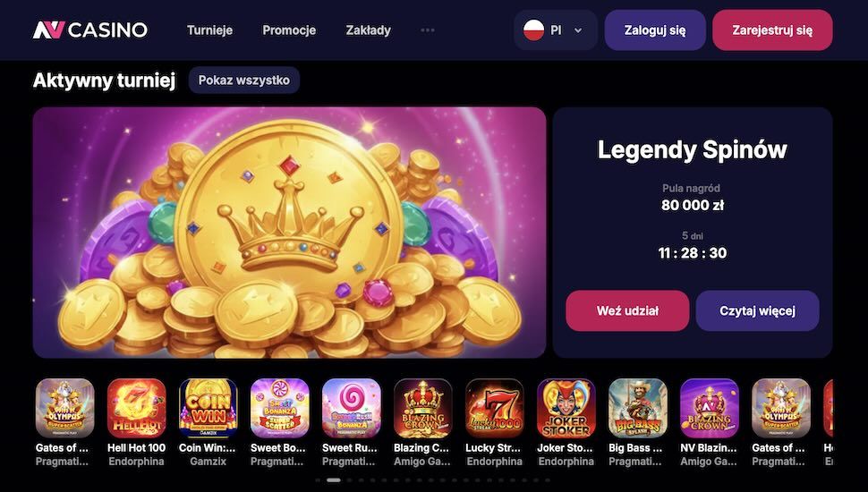The width and height of the screenshot is (868, 492).
Task: Select the active carousel pagination dot
Action: click(333, 480)
